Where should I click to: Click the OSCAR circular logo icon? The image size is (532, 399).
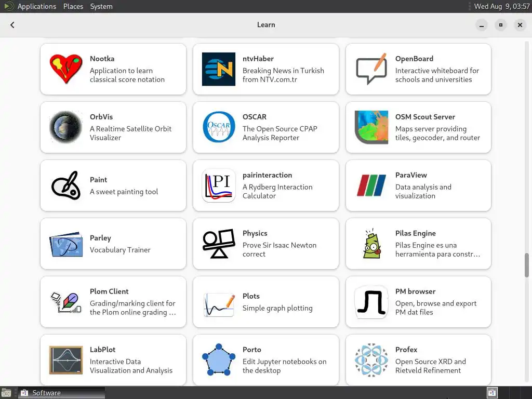(x=219, y=127)
